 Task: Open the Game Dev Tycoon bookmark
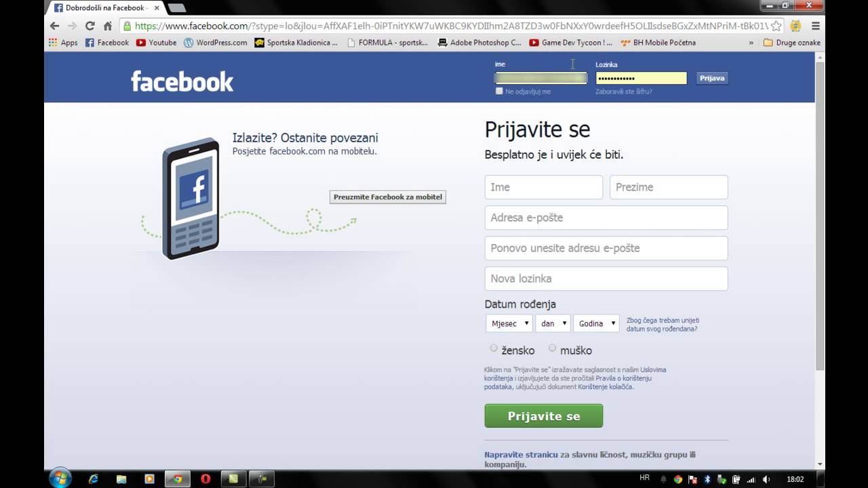click(x=570, y=42)
